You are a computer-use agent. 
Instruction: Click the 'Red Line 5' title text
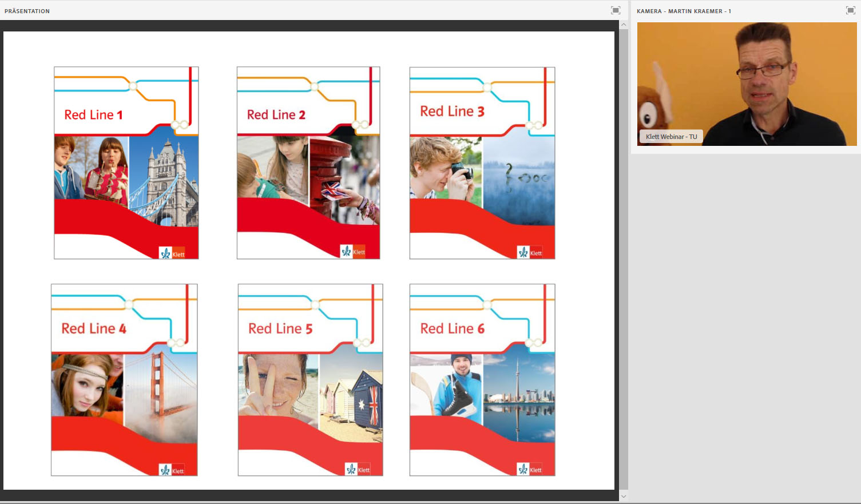(x=280, y=328)
